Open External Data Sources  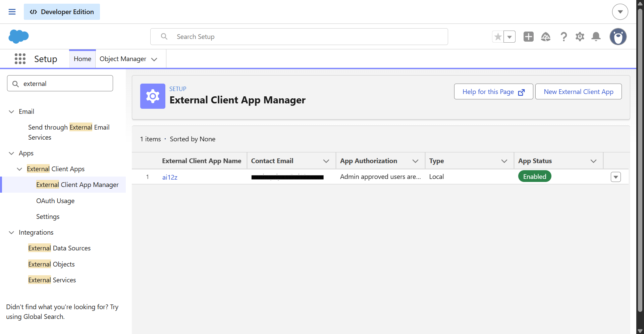pyautogui.click(x=59, y=248)
